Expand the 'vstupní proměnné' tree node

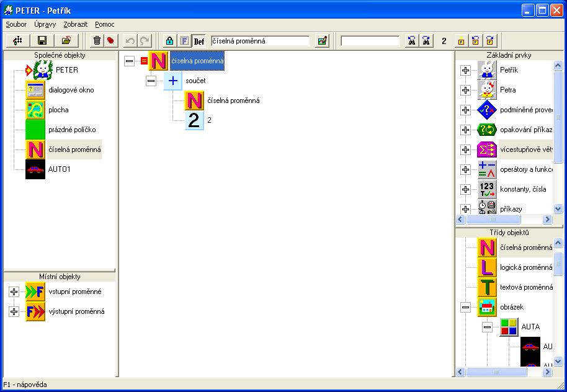[x=14, y=292]
